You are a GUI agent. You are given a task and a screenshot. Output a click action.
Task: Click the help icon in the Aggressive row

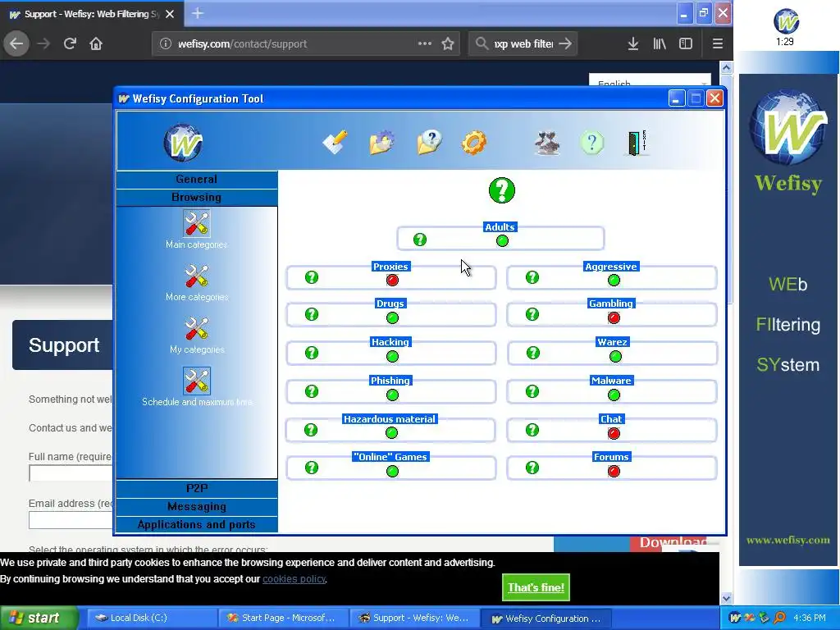point(532,277)
